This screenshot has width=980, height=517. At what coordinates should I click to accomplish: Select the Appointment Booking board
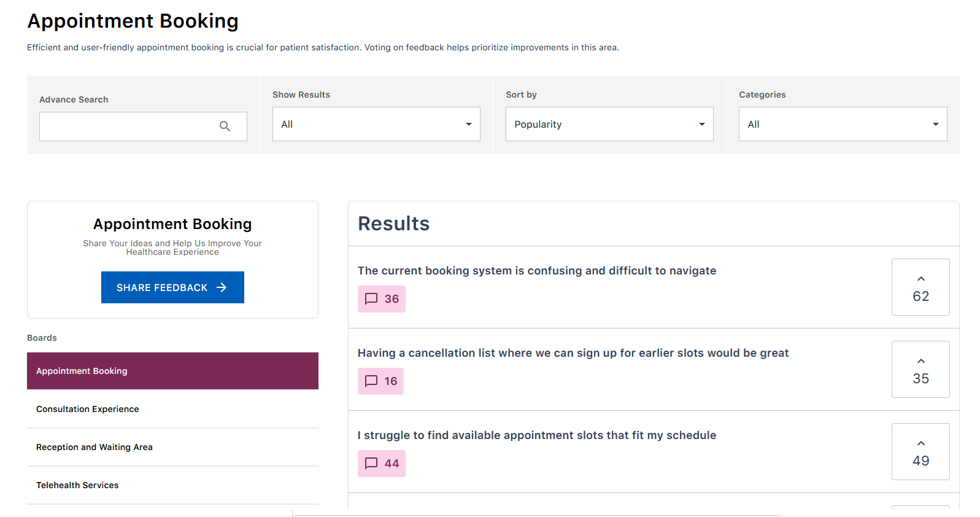tap(172, 371)
